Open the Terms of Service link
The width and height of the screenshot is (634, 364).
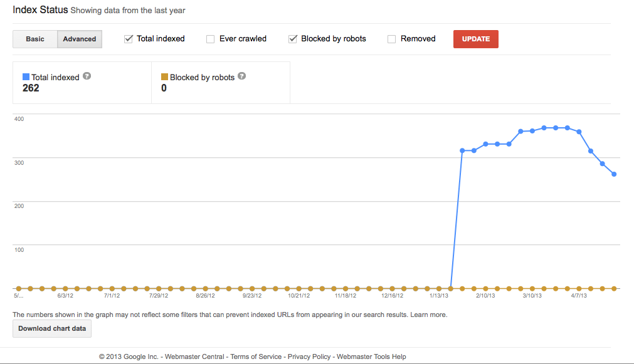click(256, 356)
